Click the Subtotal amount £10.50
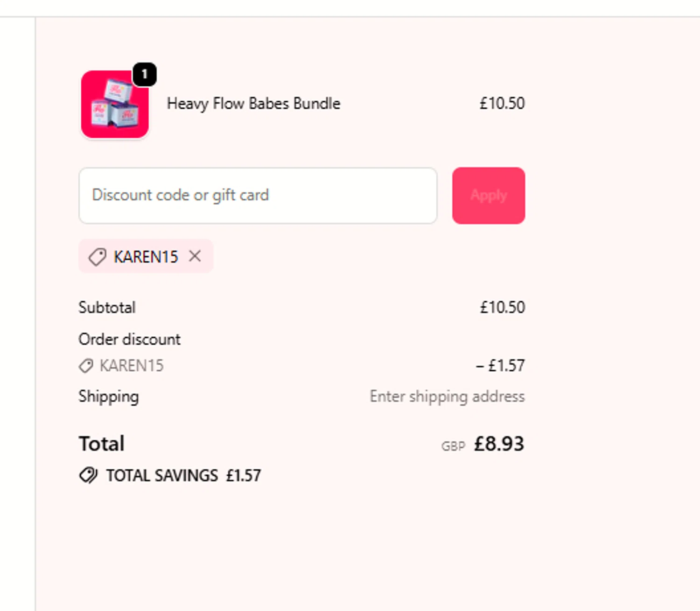Image resolution: width=700 pixels, height=611 pixels. coord(503,307)
